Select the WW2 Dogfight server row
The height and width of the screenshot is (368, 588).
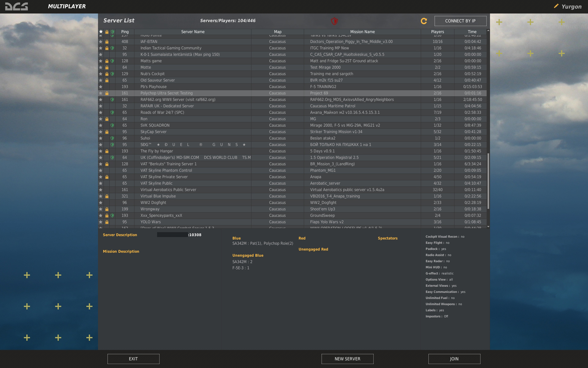pyautogui.click(x=193, y=203)
